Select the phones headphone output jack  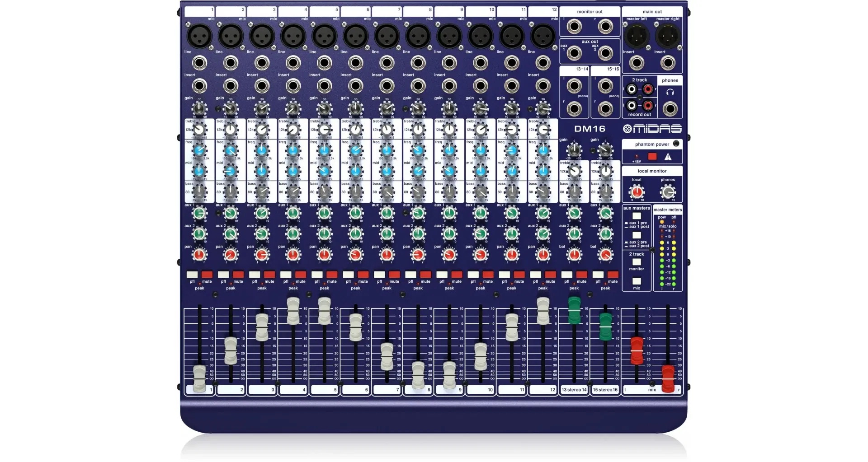pyautogui.click(x=670, y=108)
